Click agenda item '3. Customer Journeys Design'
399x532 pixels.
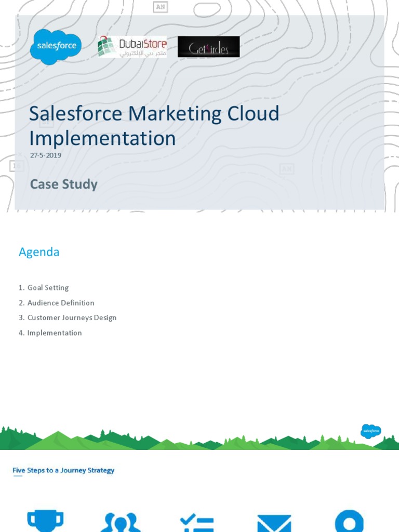pos(68,317)
